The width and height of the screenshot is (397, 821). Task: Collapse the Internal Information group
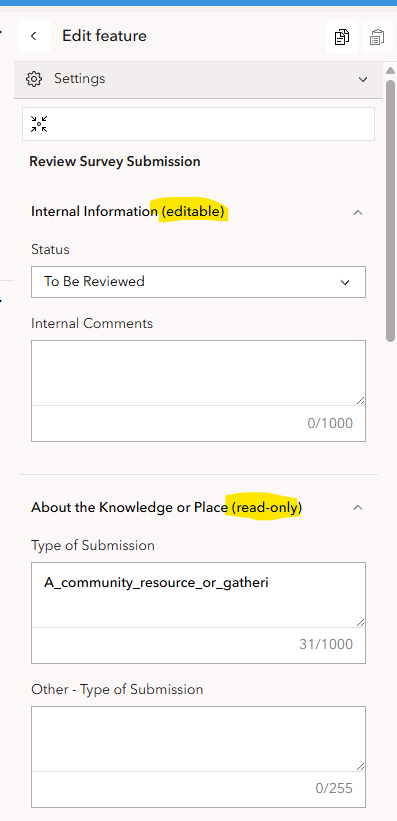click(358, 213)
